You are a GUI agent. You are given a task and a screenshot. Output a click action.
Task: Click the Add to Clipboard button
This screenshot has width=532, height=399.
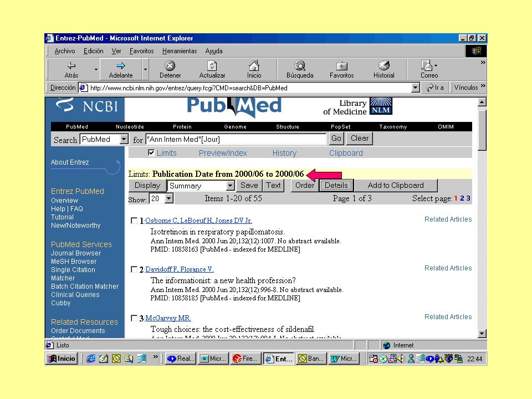click(x=396, y=186)
